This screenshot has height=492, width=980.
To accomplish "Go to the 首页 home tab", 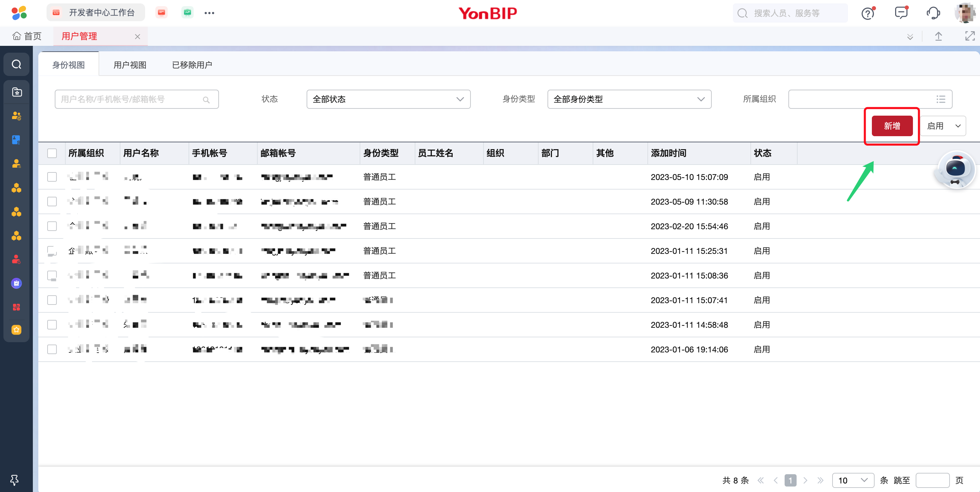I will (27, 36).
